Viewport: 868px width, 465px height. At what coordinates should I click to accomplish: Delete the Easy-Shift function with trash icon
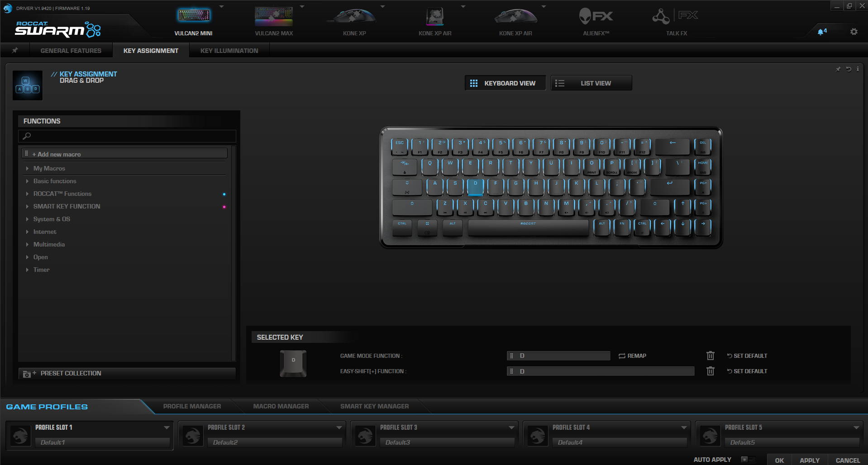click(x=711, y=371)
